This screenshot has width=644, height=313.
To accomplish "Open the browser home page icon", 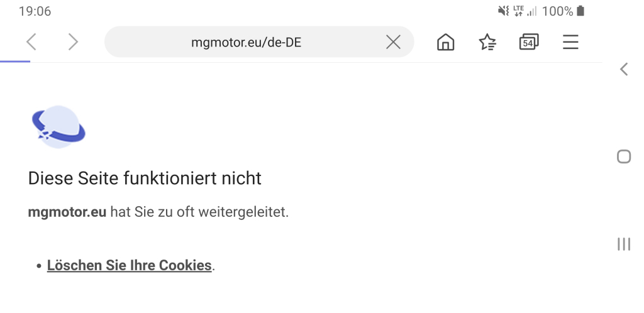I will [x=446, y=42].
